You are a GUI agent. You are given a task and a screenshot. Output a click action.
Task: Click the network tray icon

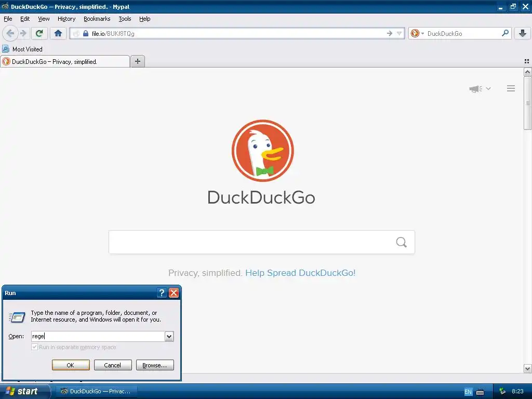click(502, 391)
